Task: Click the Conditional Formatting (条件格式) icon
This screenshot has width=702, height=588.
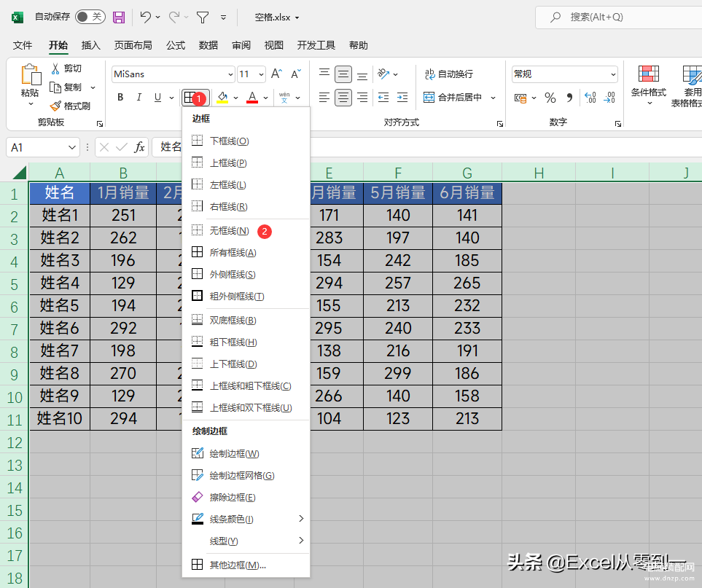Action: click(x=649, y=74)
